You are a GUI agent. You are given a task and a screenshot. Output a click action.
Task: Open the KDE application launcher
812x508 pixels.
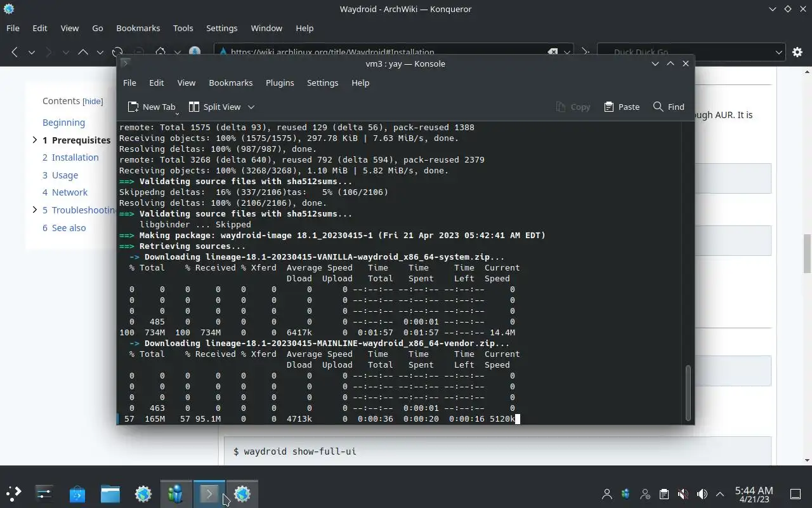pos(14,493)
